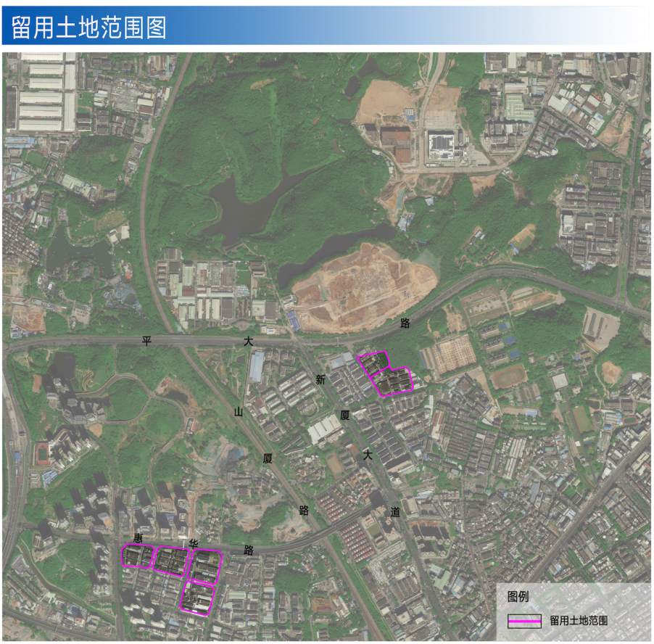Click the magenta line legend swatch
654x644 pixels.
pos(524,621)
